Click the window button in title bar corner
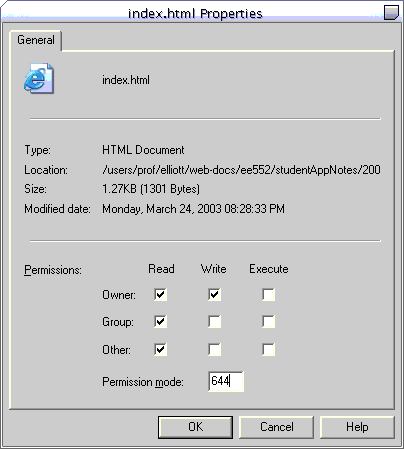This screenshot has width=404, height=449. click(x=391, y=13)
